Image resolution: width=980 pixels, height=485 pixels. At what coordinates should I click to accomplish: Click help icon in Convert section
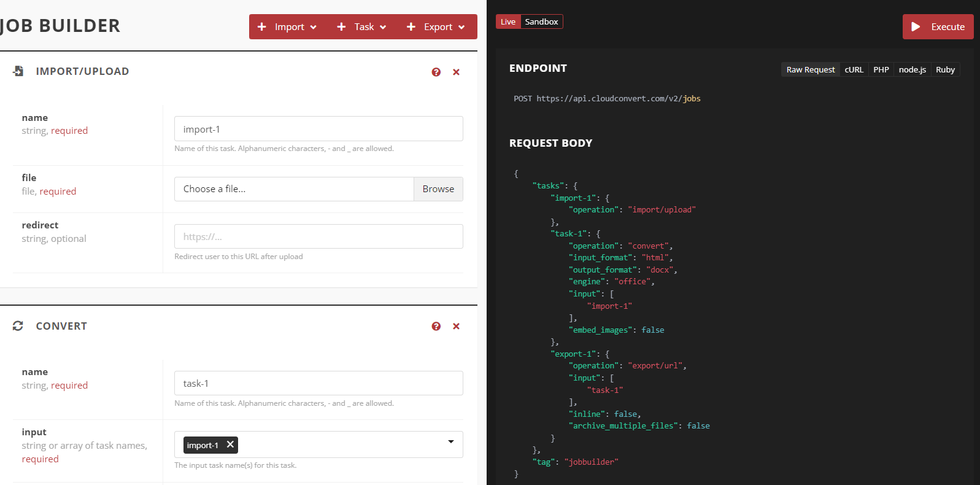pyautogui.click(x=436, y=326)
